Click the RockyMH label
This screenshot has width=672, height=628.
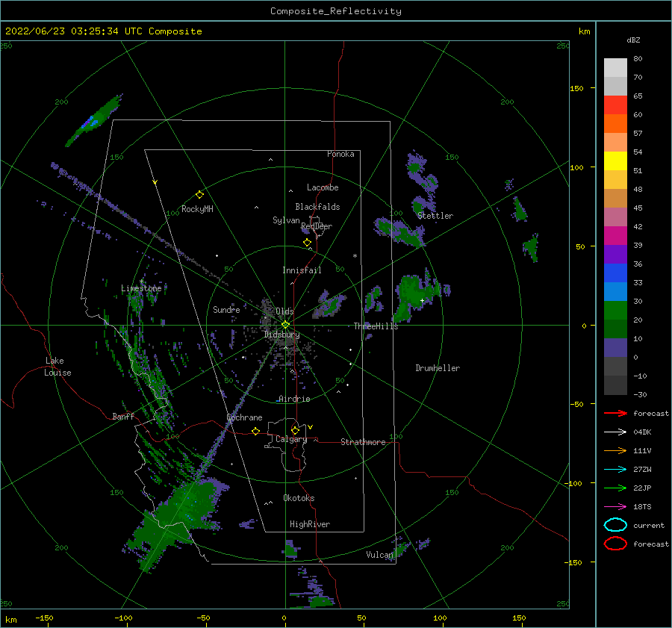197,209
